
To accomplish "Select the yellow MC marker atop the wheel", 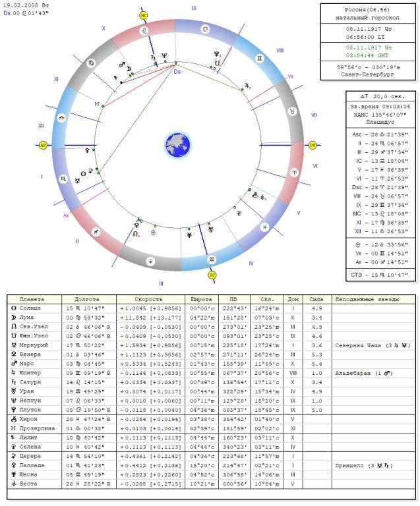I will (x=144, y=14).
